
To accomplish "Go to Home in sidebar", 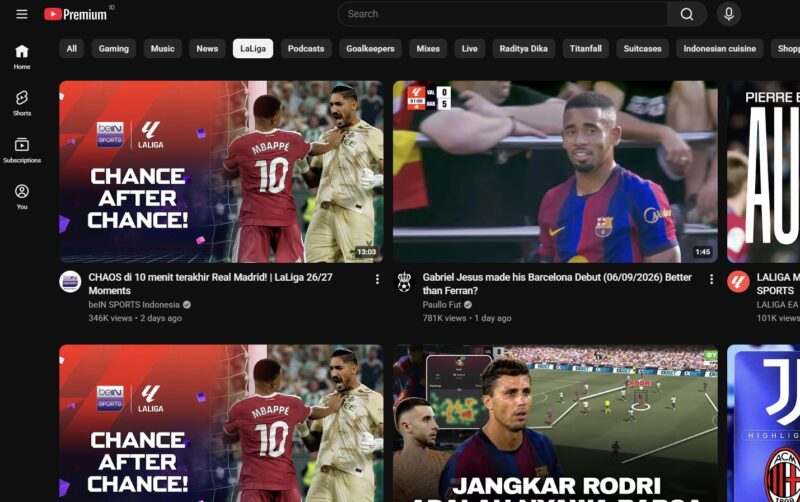I will 21,57.
